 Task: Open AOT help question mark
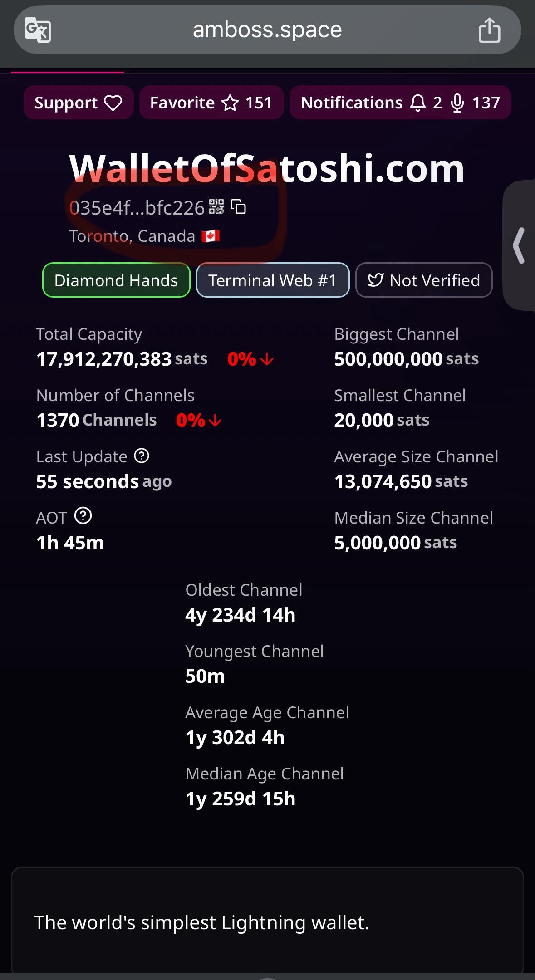pos(83,516)
